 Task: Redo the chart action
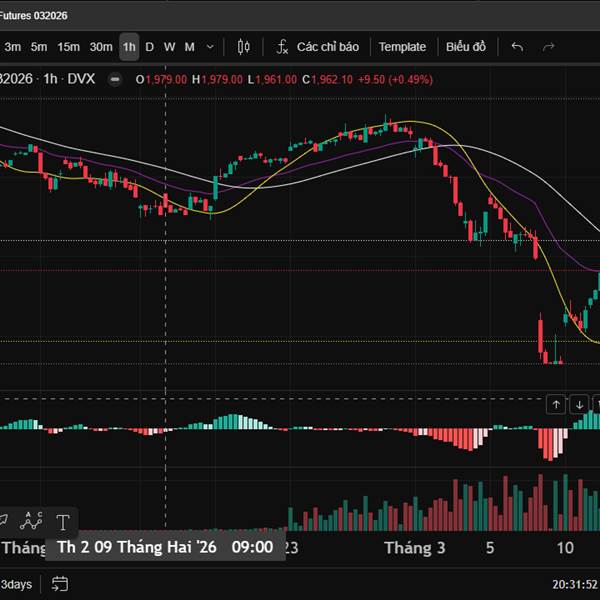(x=549, y=47)
